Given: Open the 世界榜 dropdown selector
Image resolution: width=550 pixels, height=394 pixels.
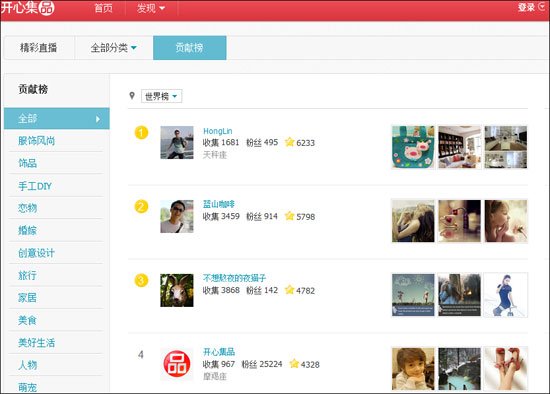Looking at the screenshot, I should [161, 96].
